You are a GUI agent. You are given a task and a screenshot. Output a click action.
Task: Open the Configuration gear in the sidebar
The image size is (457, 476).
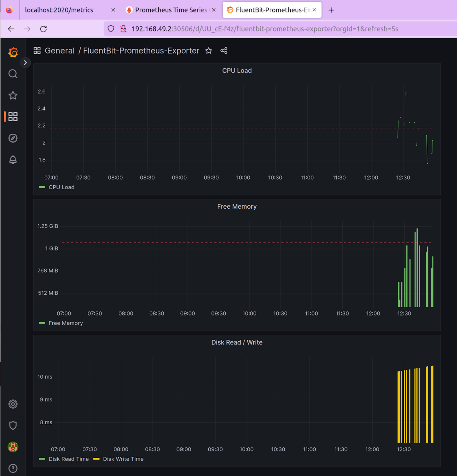[13, 404]
